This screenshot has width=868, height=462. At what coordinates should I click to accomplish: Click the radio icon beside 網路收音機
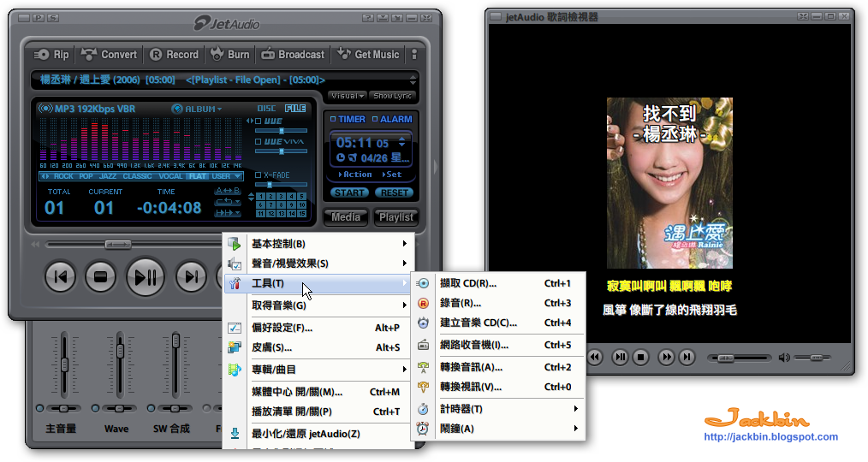423,345
